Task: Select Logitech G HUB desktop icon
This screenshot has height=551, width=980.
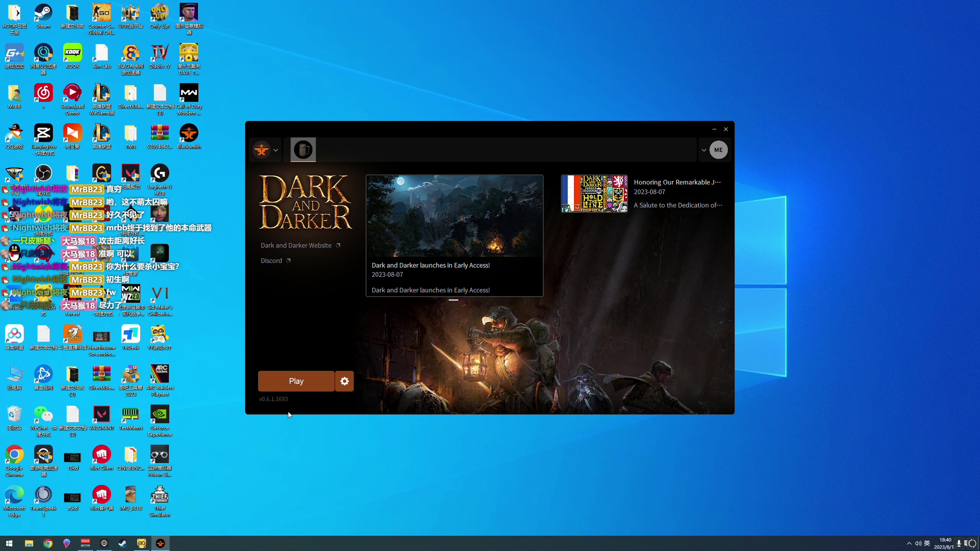Action: [160, 180]
